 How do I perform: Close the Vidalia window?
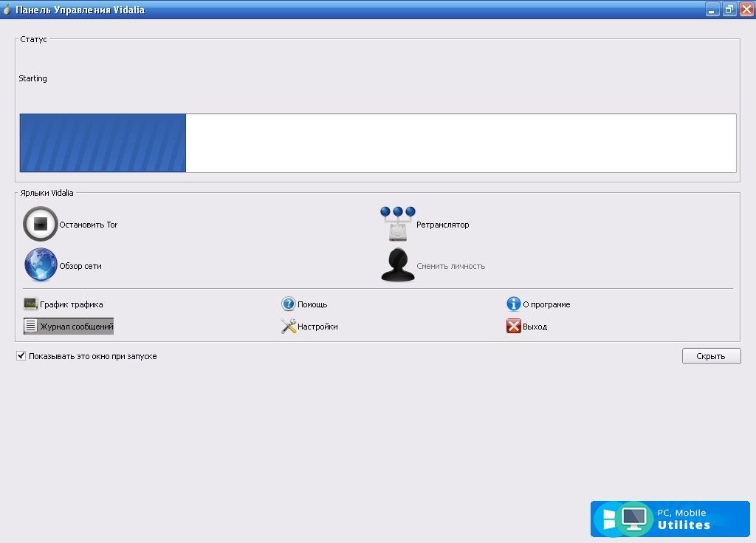pyautogui.click(x=747, y=10)
